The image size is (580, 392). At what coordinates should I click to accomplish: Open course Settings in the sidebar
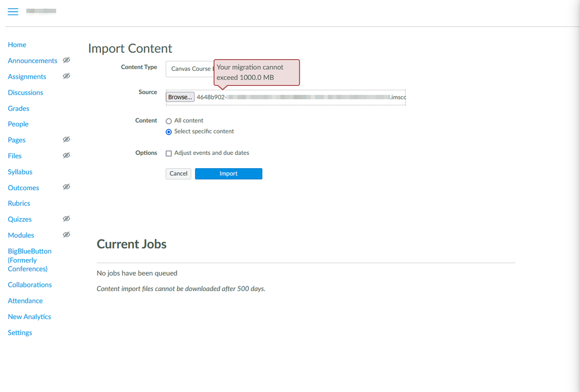tap(20, 333)
